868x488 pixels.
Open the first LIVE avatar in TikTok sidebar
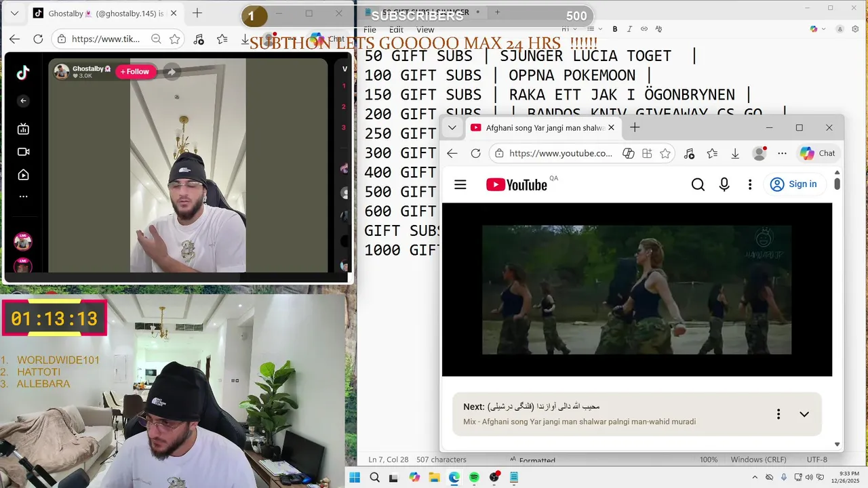pyautogui.click(x=23, y=242)
